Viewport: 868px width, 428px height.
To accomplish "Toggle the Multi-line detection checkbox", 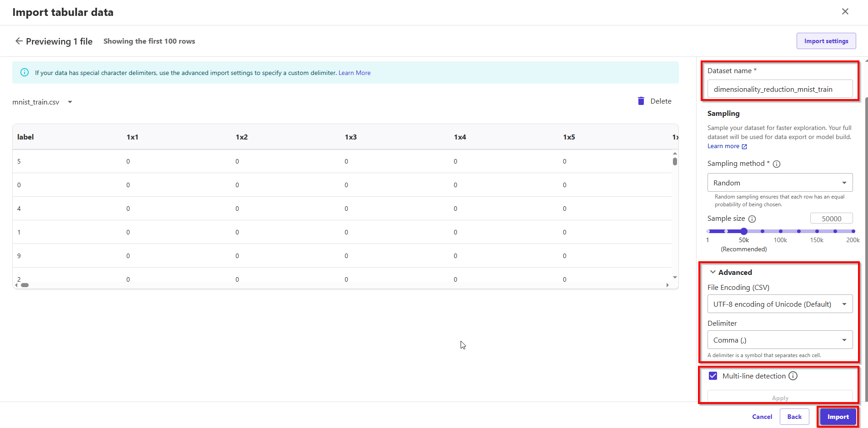I will pos(713,376).
